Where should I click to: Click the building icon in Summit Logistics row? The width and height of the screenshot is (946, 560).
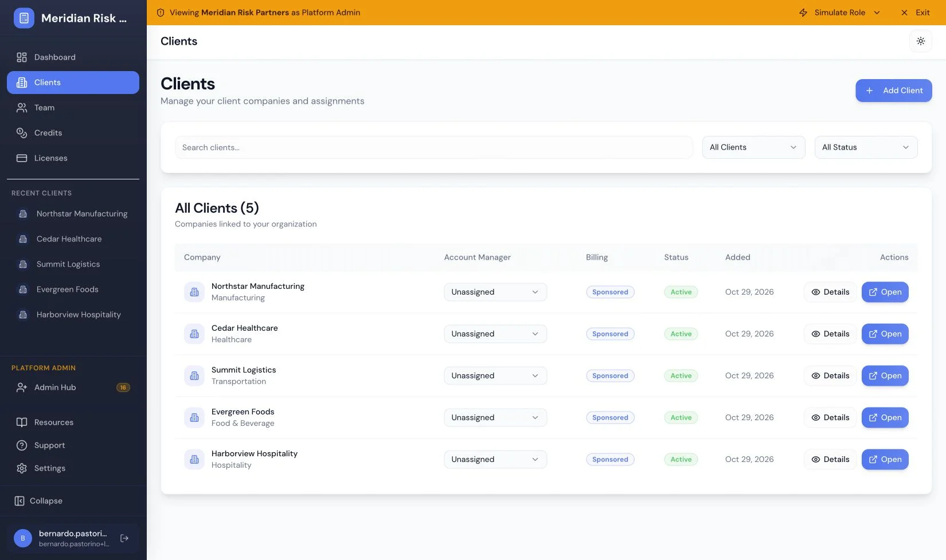194,375
